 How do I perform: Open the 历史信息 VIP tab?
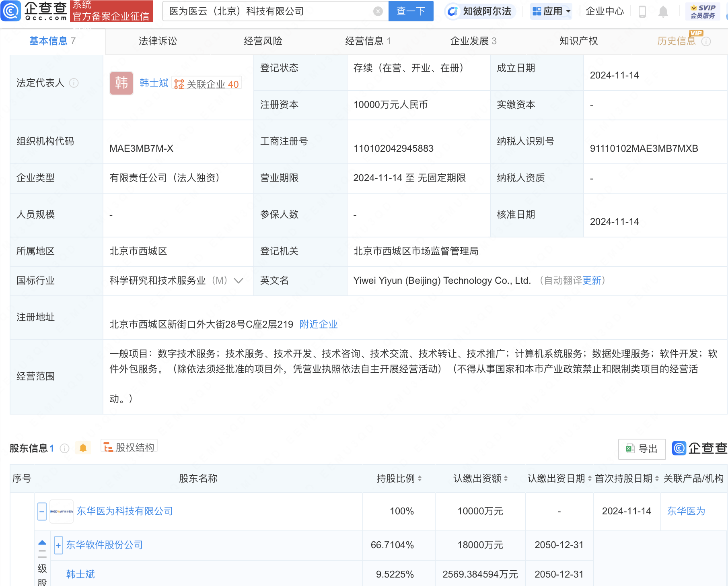677,41
